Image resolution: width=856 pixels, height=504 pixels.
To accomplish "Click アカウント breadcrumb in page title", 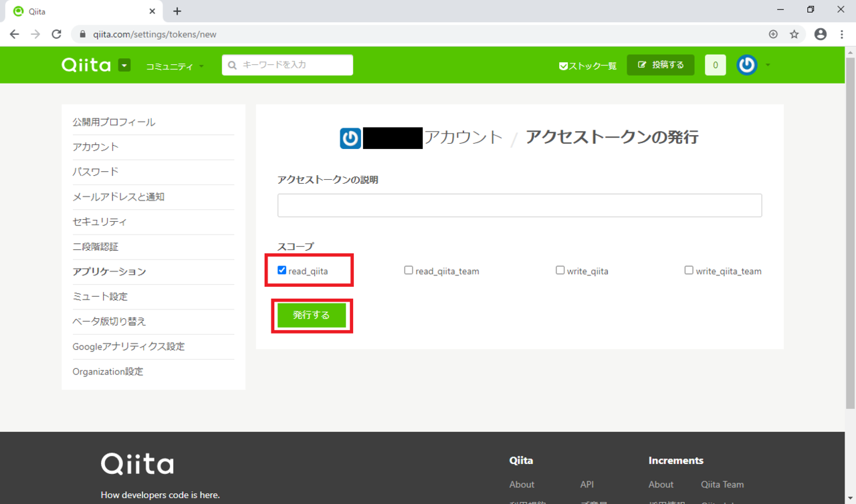I will (x=463, y=138).
